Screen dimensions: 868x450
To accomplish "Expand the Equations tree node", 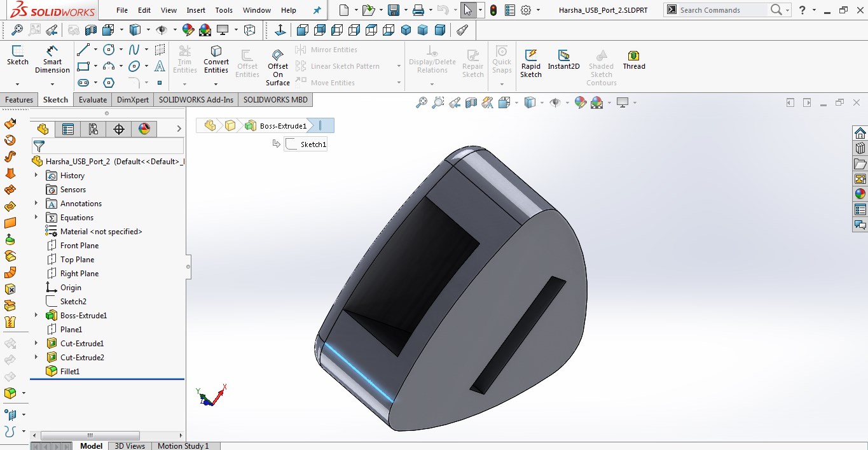I will (36, 217).
